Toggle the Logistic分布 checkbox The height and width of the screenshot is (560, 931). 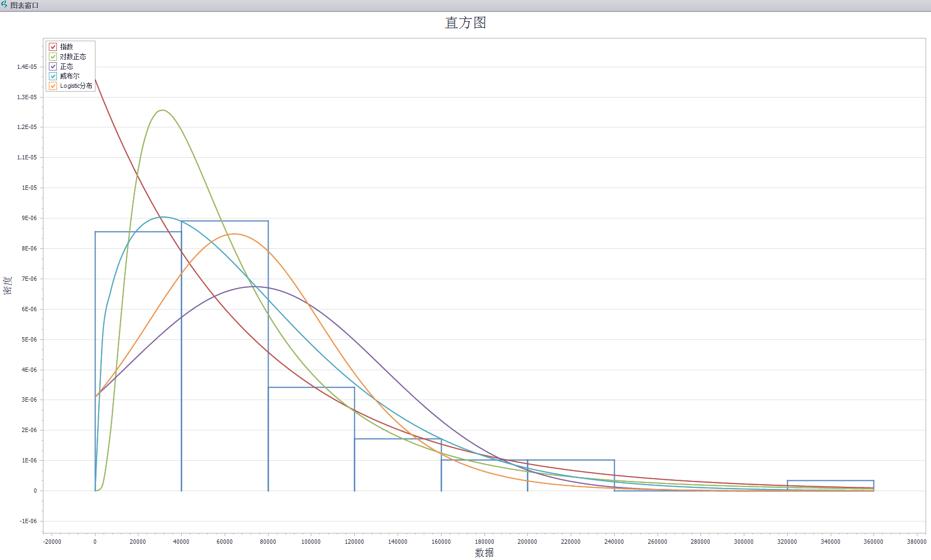click(53, 86)
